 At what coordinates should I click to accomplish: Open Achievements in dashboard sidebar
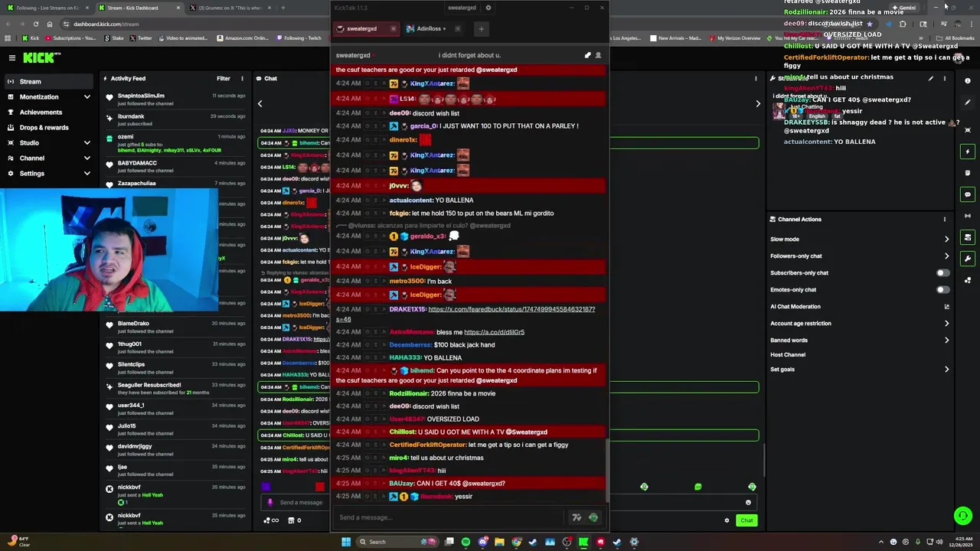coord(48,112)
